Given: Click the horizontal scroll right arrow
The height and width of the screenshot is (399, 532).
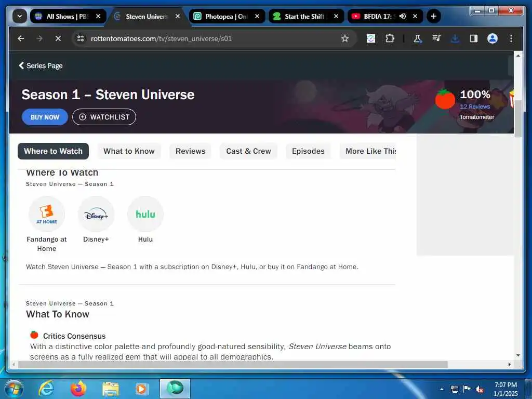Looking at the screenshot, I should [509, 364].
